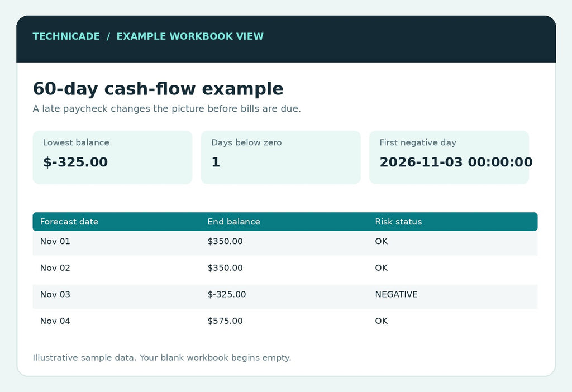
Task: Click the 2026-11-03 00:00:00 value
Action: (456, 162)
